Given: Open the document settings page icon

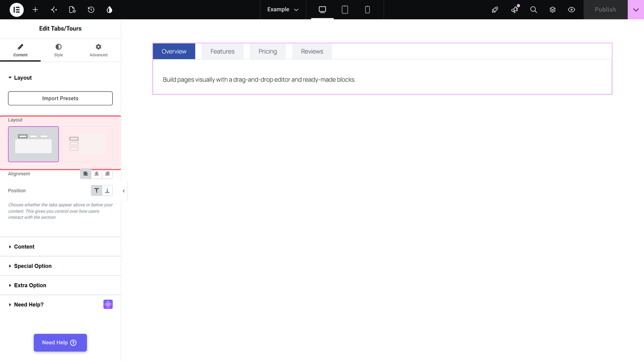Looking at the screenshot, I should click(72, 10).
